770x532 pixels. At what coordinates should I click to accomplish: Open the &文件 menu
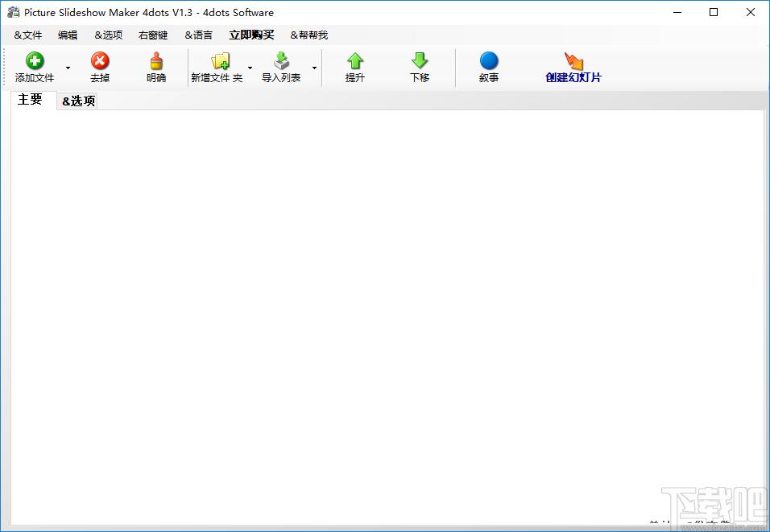pos(28,35)
